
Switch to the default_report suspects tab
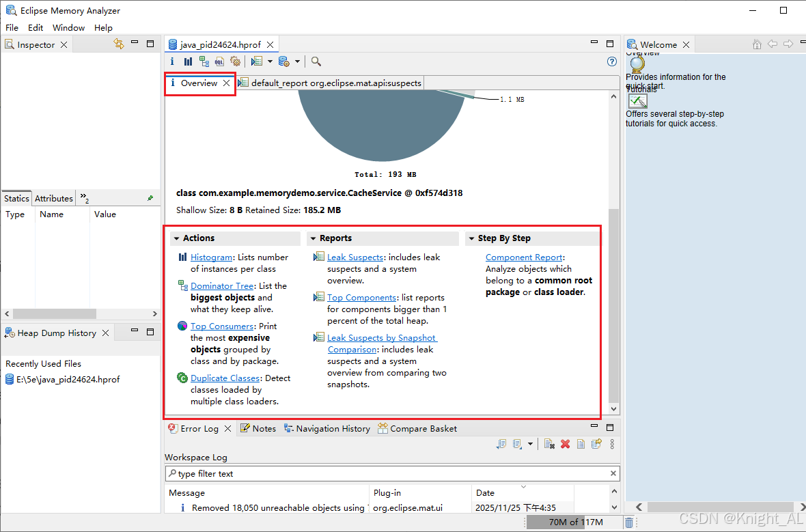point(331,83)
